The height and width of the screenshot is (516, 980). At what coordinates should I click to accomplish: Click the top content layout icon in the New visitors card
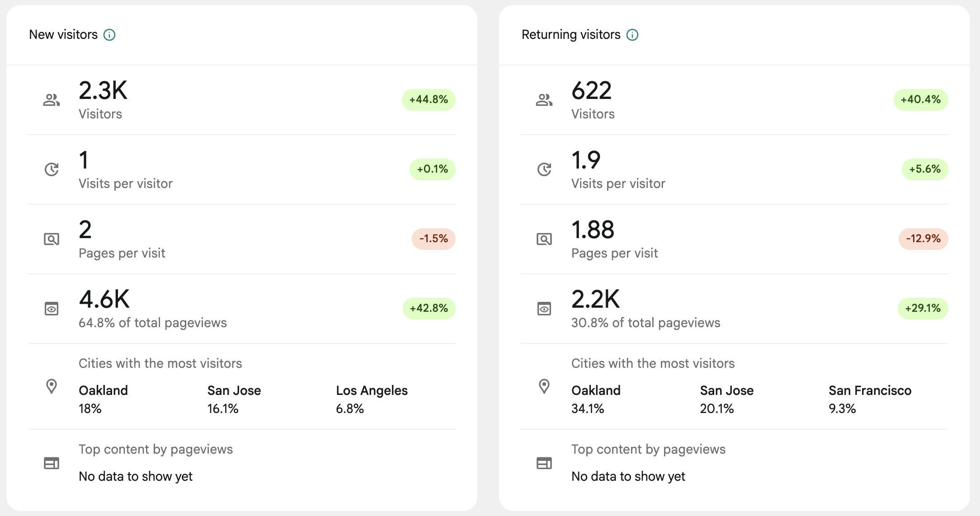point(52,463)
